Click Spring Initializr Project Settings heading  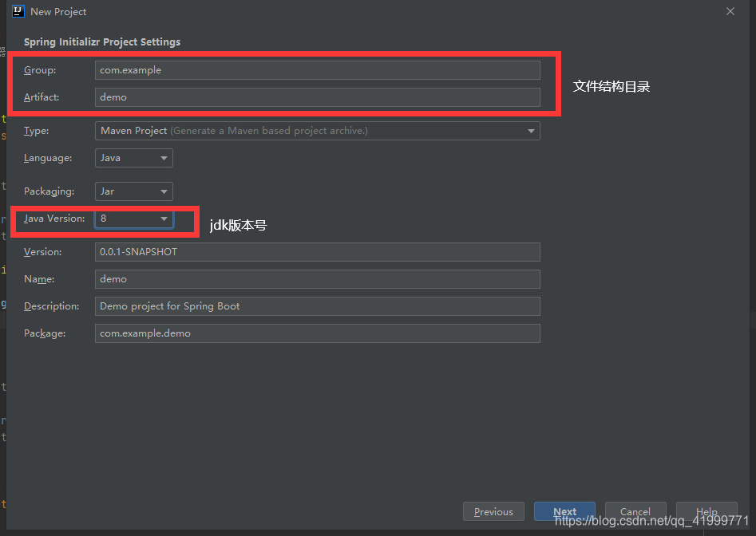[x=102, y=42]
